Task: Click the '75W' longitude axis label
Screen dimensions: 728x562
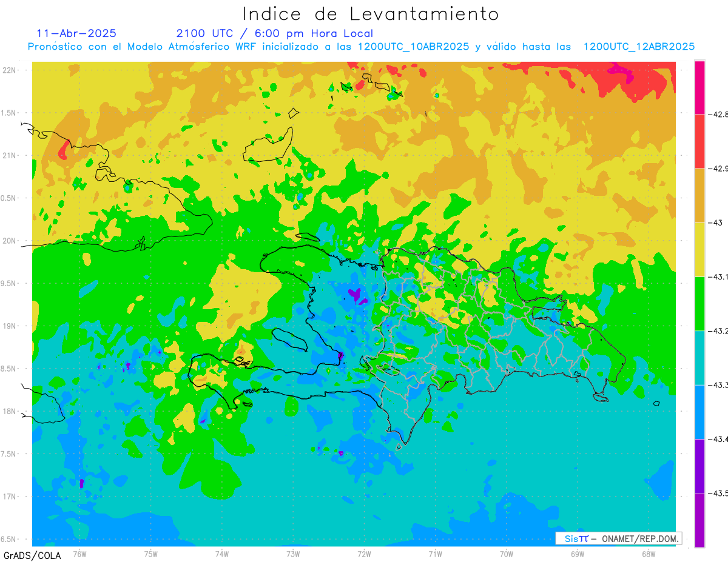Action: click(151, 554)
